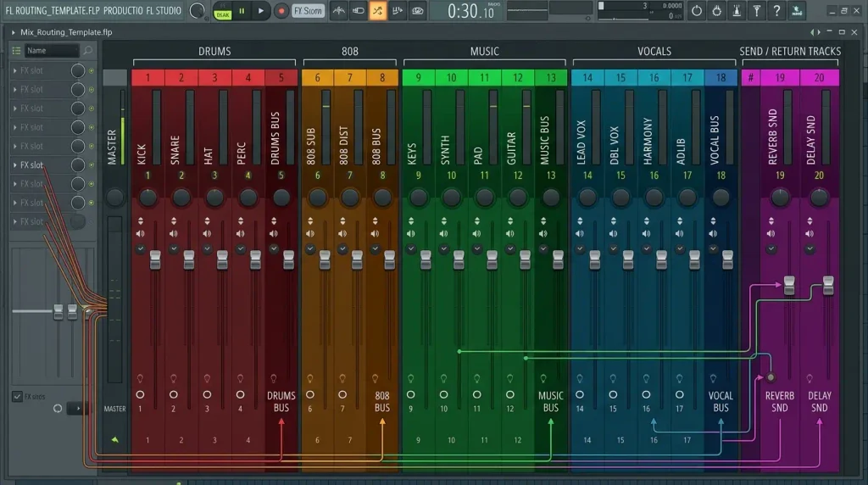
Task: Click the VOCAL BUS routing label
Action: (x=721, y=401)
